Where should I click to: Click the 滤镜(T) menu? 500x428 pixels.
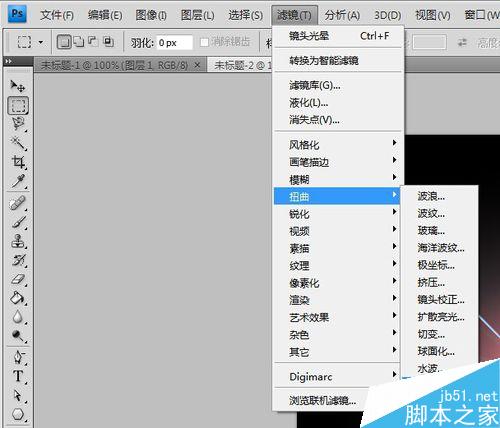point(294,15)
